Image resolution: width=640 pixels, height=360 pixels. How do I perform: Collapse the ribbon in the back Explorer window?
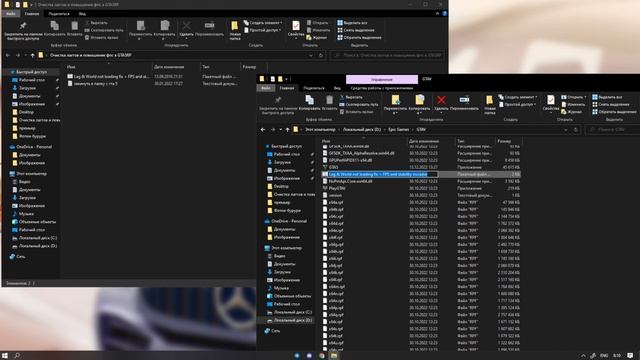click(437, 13)
